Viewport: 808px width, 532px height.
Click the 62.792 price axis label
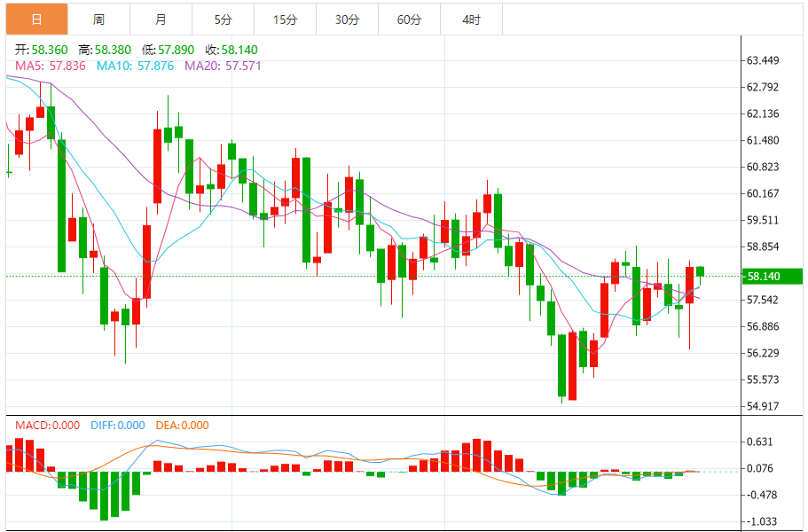point(763,87)
